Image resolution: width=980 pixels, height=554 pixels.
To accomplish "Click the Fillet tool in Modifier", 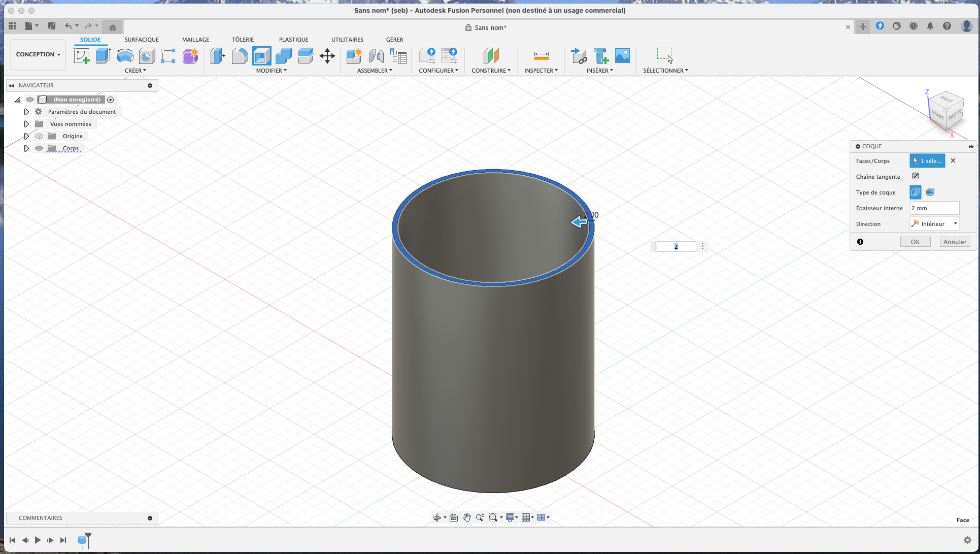I will click(x=240, y=55).
